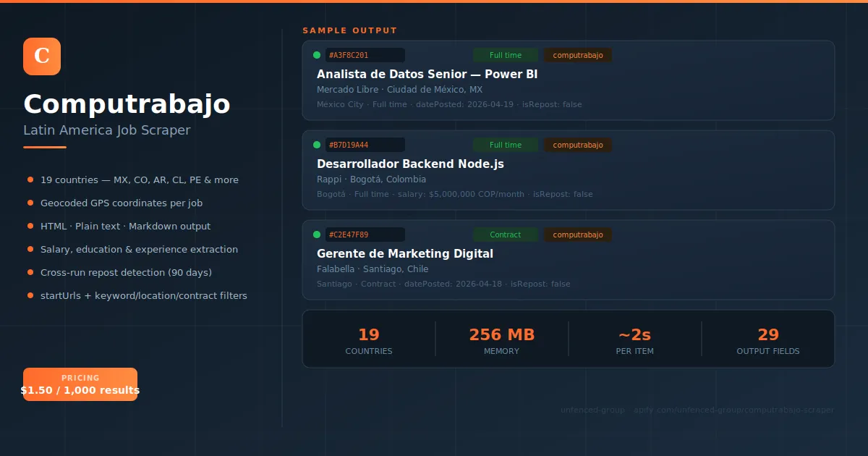Open 'Desarrollador Backend Node.js' job title
Screen dimensions: 868x456
[410, 164]
